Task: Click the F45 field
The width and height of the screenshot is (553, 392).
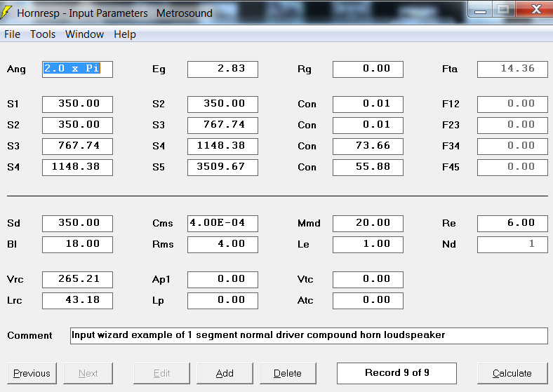Action: click(x=512, y=168)
